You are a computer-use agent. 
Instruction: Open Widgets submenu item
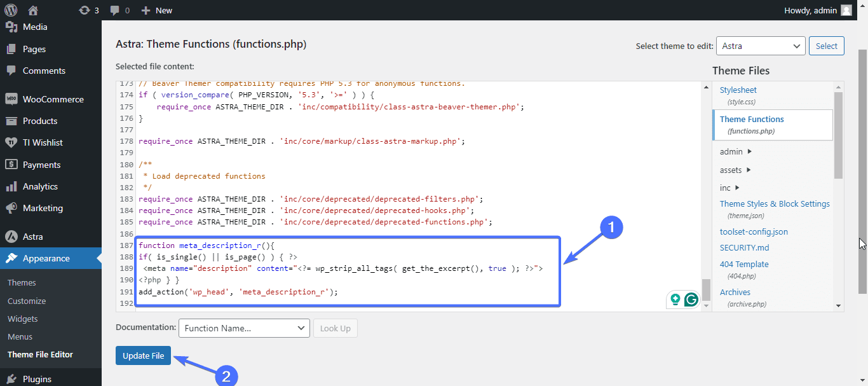[23, 319]
